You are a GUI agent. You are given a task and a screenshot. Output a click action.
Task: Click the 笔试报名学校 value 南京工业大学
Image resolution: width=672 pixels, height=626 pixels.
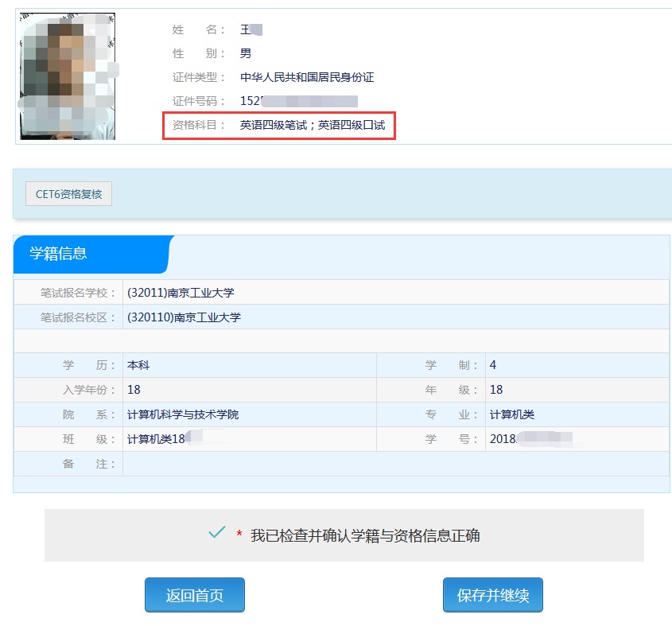181,293
